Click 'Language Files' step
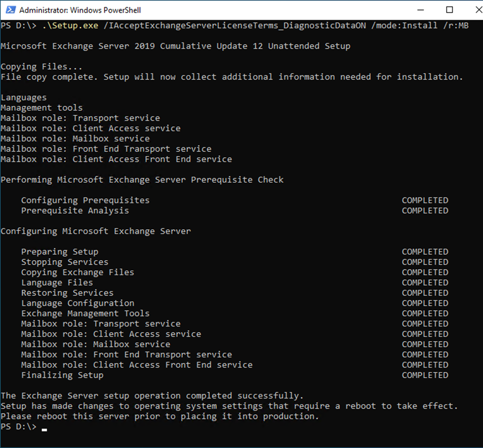483x448 pixels. (57, 282)
